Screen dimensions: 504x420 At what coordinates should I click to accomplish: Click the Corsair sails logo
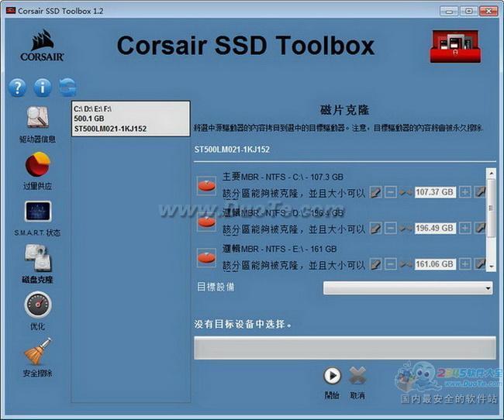coord(42,46)
